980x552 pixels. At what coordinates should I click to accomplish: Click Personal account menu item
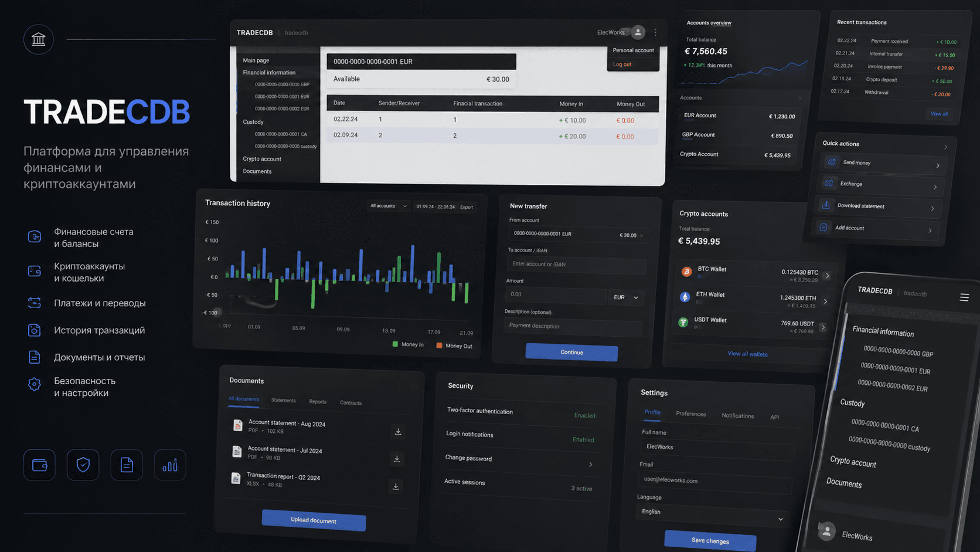[x=633, y=50]
